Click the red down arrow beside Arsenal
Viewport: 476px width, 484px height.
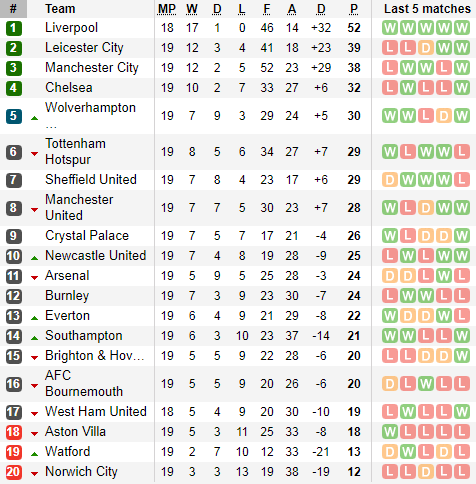(x=34, y=278)
